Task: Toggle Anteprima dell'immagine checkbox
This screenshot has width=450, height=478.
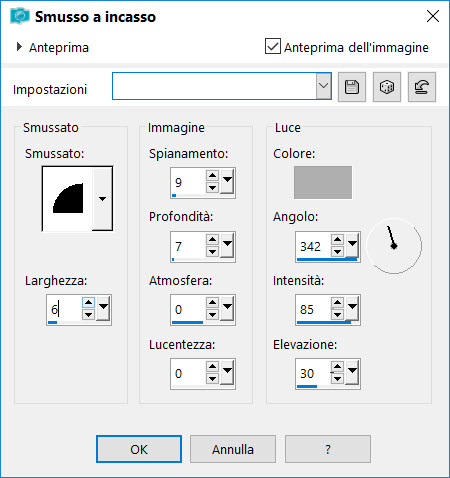Action: tap(273, 46)
